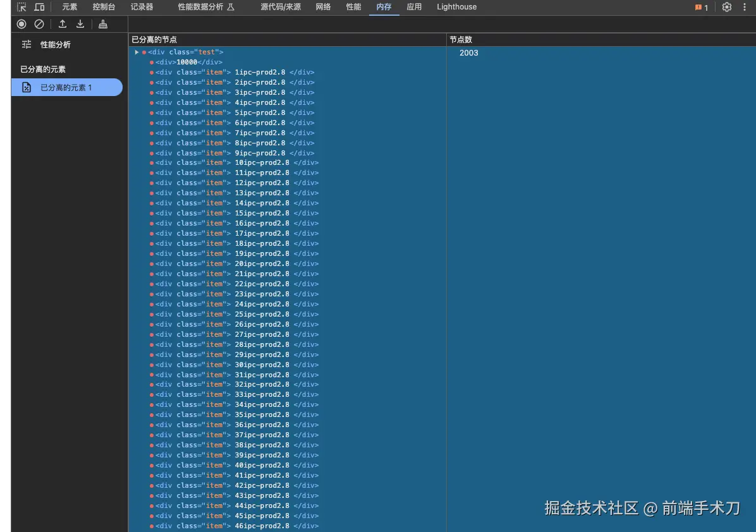The width and height of the screenshot is (756, 532).
Task: Start recording with the record circle button
Action: point(21,24)
